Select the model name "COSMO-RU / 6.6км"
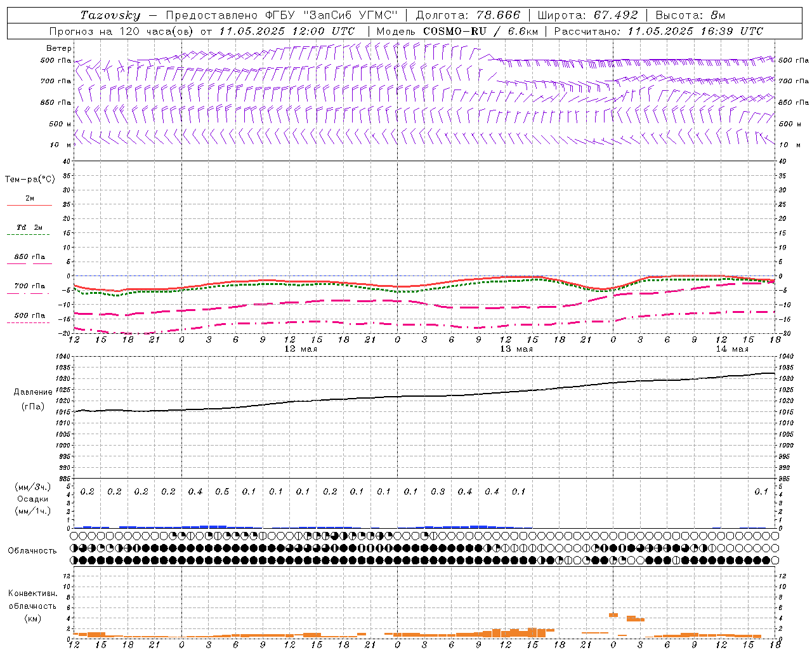 click(481, 31)
